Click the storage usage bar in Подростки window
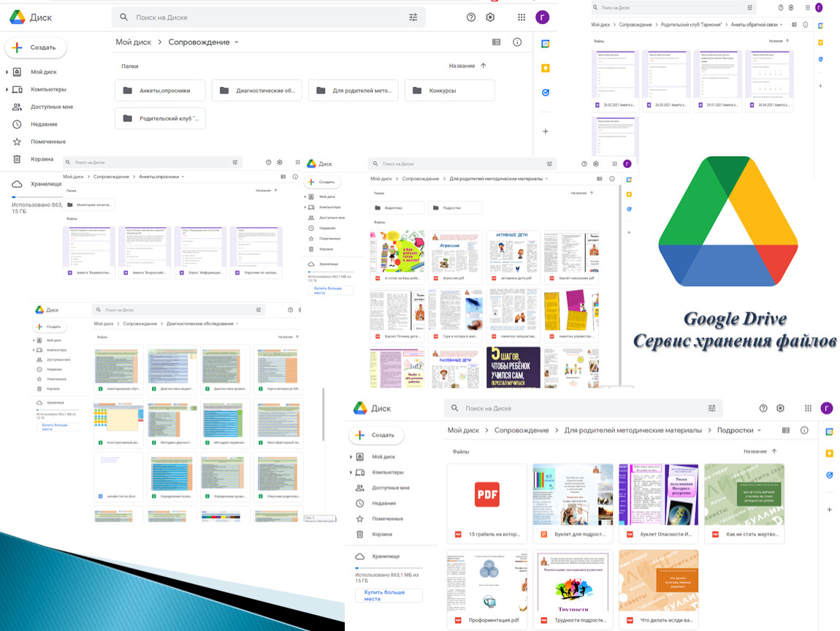The height and width of the screenshot is (631, 840). [389, 567]
